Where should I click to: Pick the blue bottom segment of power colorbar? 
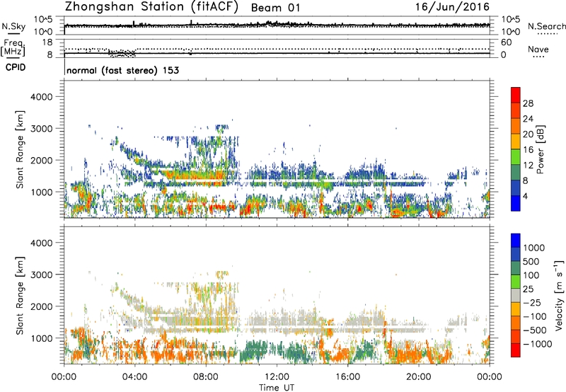pyautogui.click(x=516, y=203)
